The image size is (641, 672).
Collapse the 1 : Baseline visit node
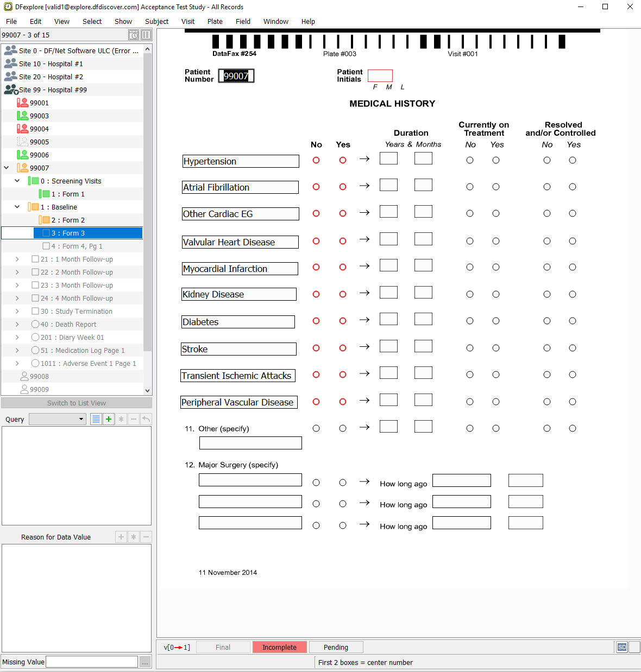17,207
